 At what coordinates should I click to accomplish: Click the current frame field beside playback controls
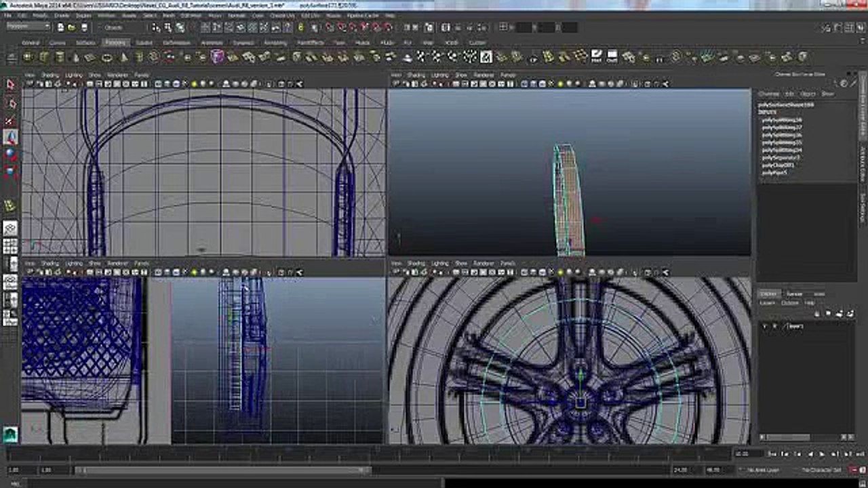(748, 453)
